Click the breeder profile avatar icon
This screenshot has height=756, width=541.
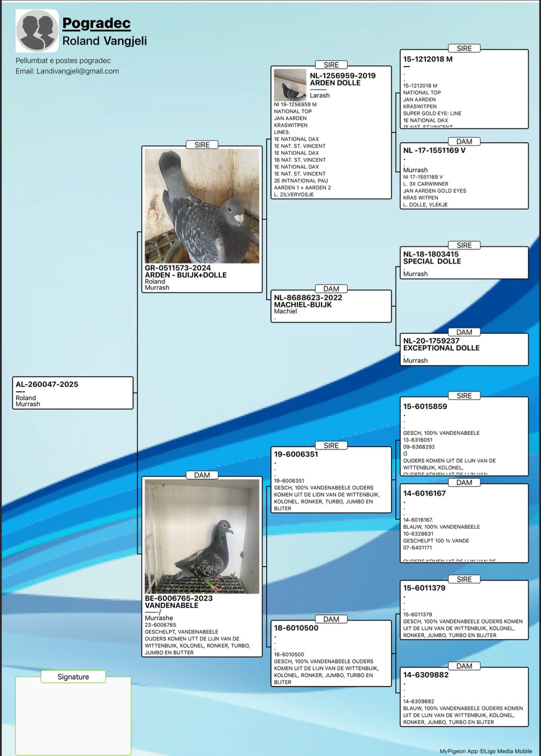pyautogui.click(x=37, y=31)
